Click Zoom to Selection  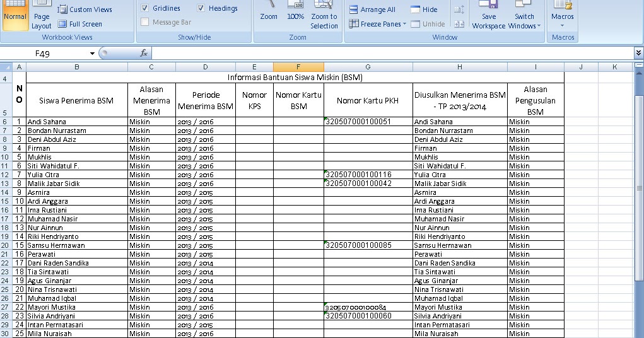[x=324, y=16]
